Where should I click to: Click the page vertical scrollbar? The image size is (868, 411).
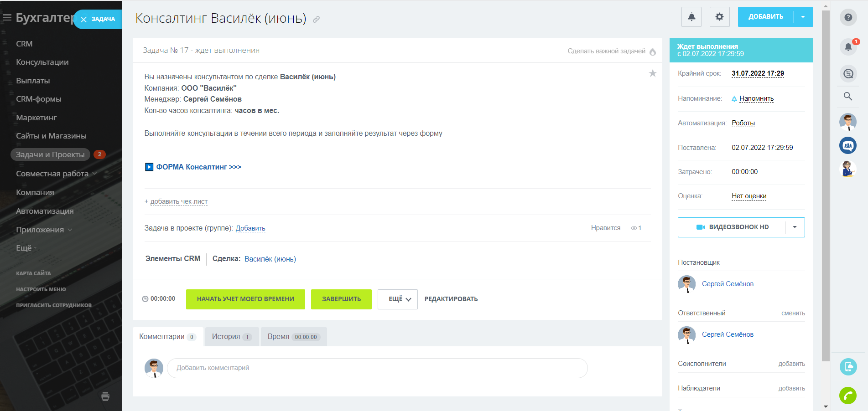point(826,182)
